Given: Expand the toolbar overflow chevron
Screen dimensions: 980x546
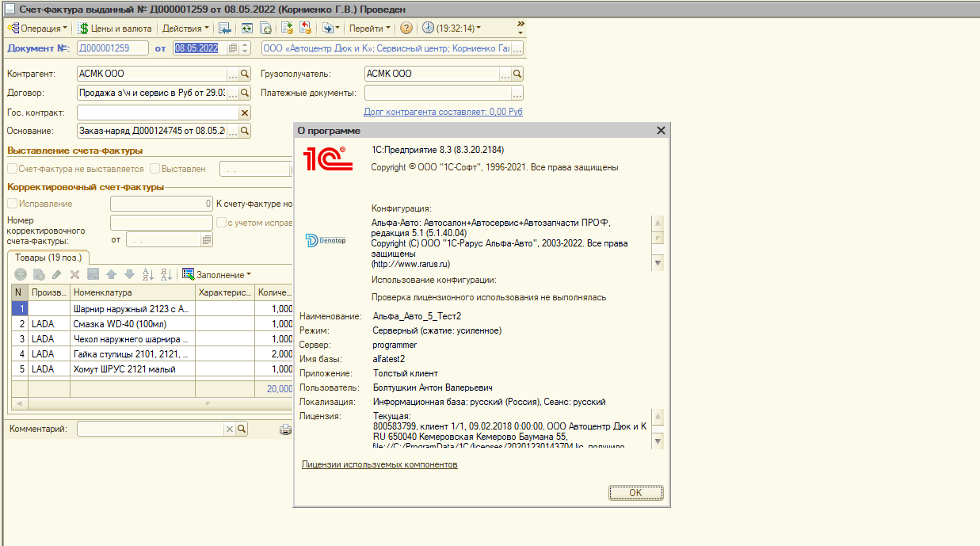Looking at the screenshot, I should coord(521,28).
